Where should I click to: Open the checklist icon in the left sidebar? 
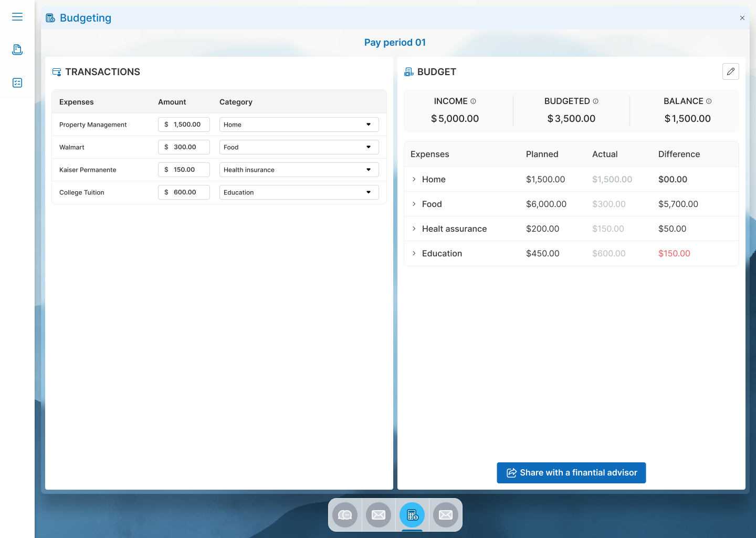point(17,82)
